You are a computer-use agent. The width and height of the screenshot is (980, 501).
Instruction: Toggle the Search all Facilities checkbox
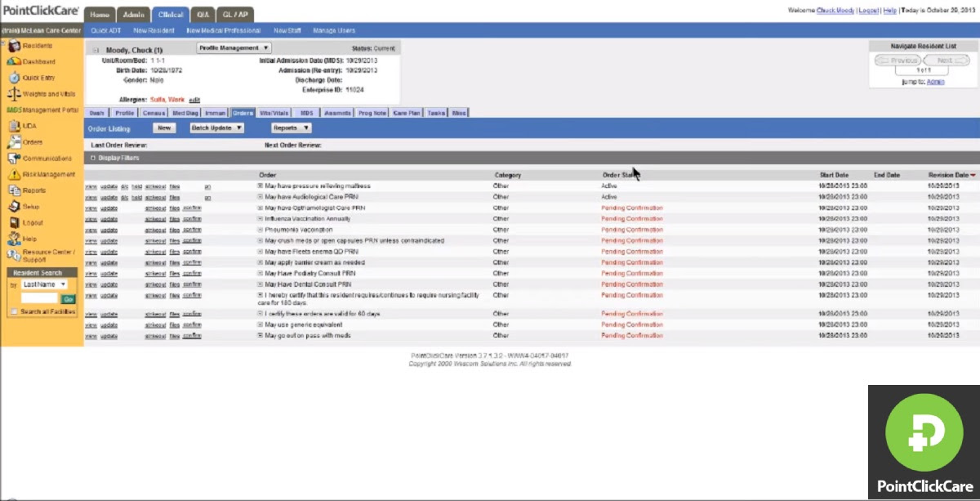[13, 312]
